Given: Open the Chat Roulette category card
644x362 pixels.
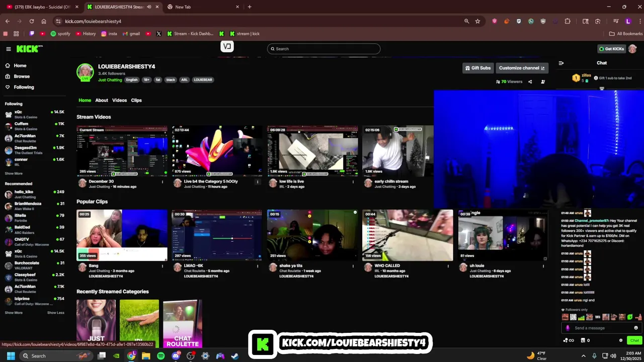Looking at the screenshot, I should pos(183,324).
